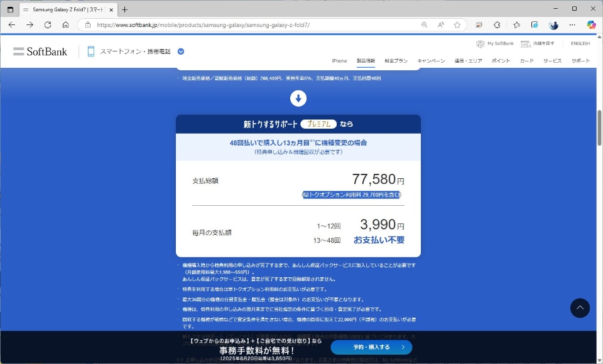Switch site to ENGLISH
603x364 pixels.
pyautogui.click(x=580, y=43)
